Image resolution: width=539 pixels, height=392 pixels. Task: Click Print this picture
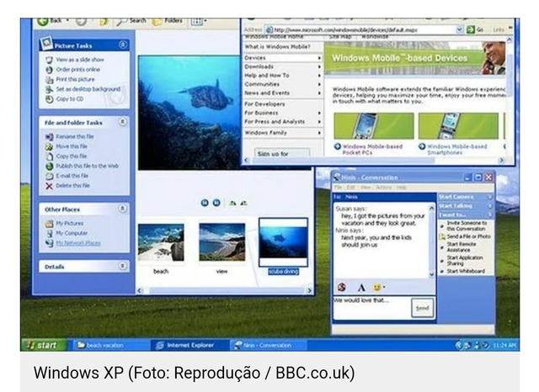(x=70, y=79)
